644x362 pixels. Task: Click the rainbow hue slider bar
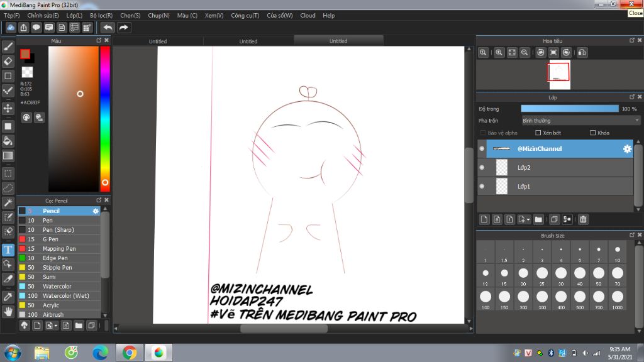[x=105, y=119]
